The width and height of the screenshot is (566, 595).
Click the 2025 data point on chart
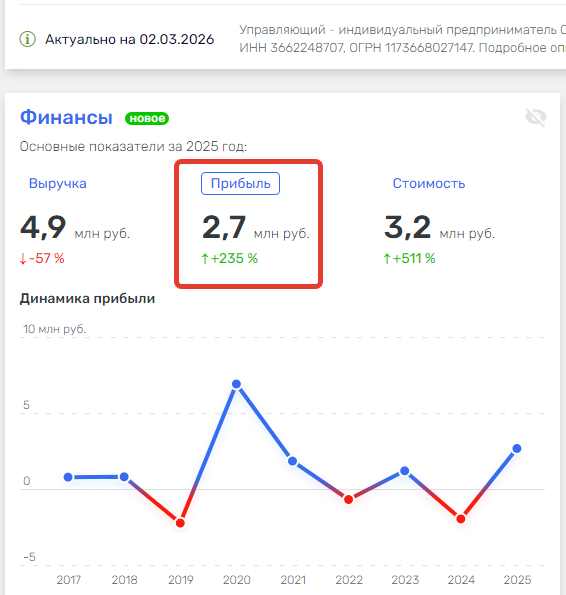[x=517, y=449]
